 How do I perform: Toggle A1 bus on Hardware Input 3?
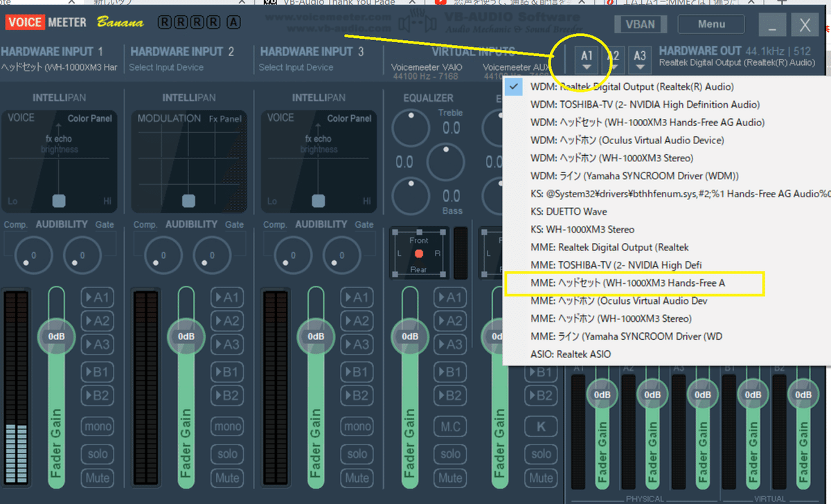point(356,298)
